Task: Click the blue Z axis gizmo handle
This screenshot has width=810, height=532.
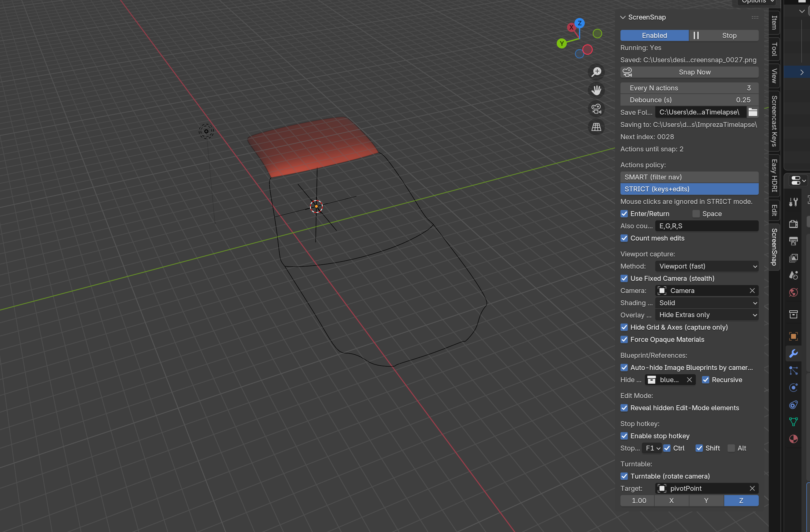Action: tap(579, 23)
